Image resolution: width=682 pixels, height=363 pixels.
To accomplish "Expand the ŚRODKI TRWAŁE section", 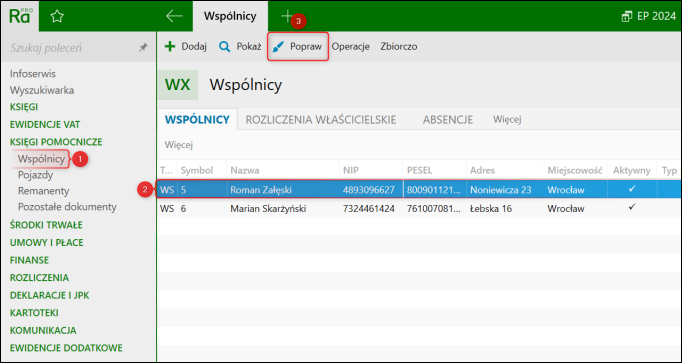I will pyautogui.click(x=46, y=225).
